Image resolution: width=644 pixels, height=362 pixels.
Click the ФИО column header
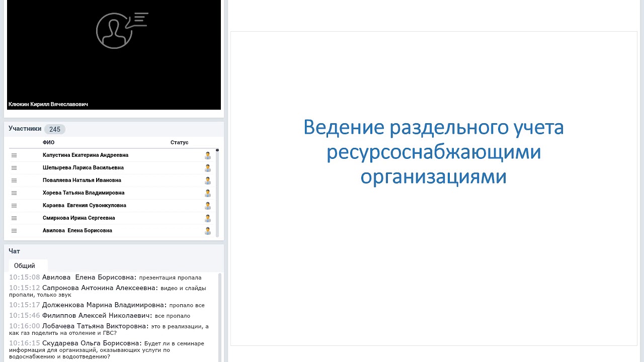(48, 142)
